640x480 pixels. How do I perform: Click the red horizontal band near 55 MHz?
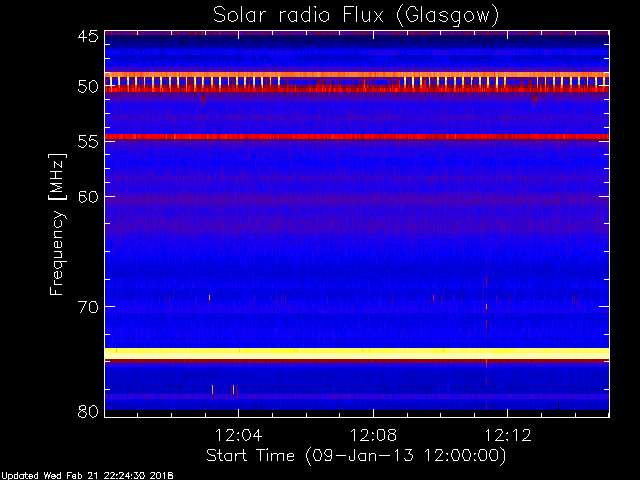pos(357,137)
